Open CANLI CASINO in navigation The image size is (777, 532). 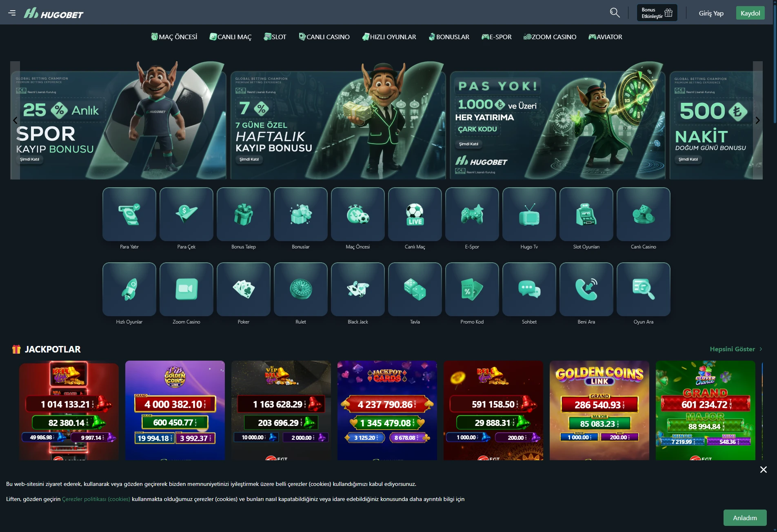[x=324, y=37]
